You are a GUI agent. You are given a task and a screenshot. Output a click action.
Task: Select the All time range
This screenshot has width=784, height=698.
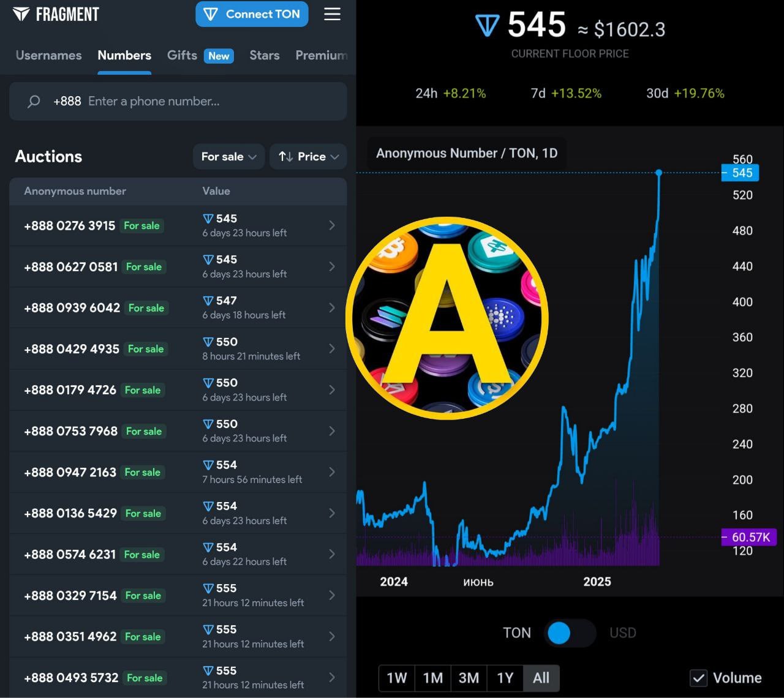pyautogui.click(x=541, y=678)
